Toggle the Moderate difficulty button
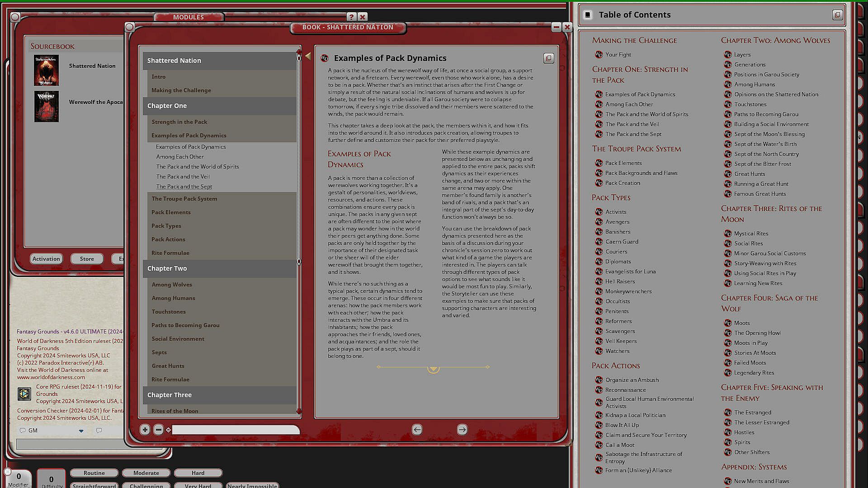Screen dimensions: 868x488 [146, 473]
